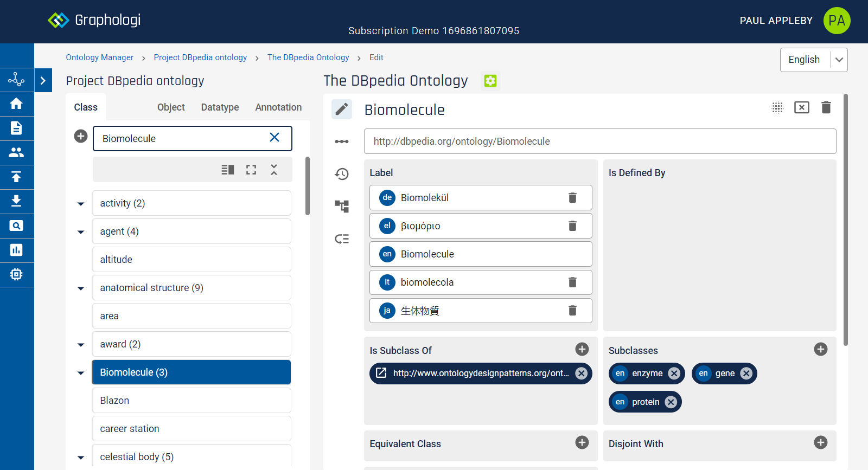Open the hierarchy tree icon
Screen dimensions: 868x470
(x=342, y=206)
